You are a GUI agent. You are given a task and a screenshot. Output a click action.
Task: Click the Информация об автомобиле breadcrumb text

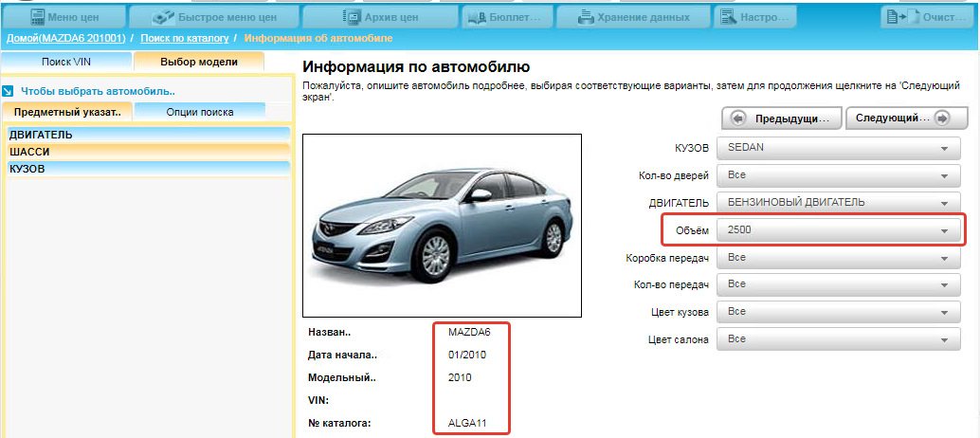tap(318, 38)
